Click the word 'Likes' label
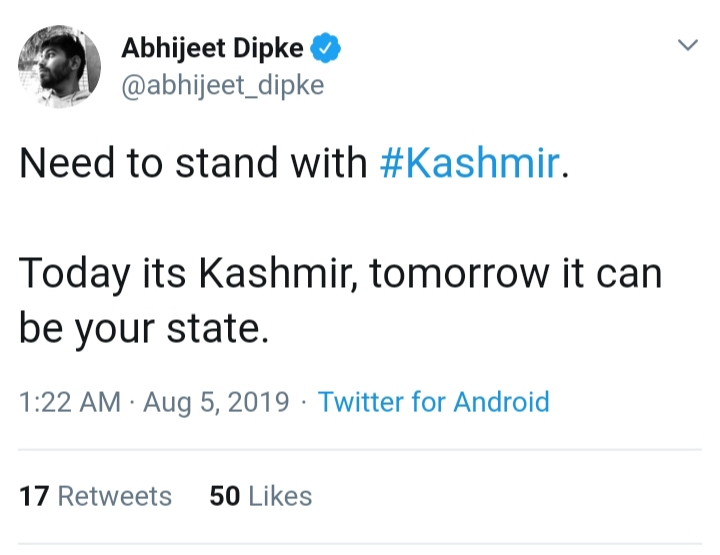This screenshot has width=720, height=555. tap(280, 496)
